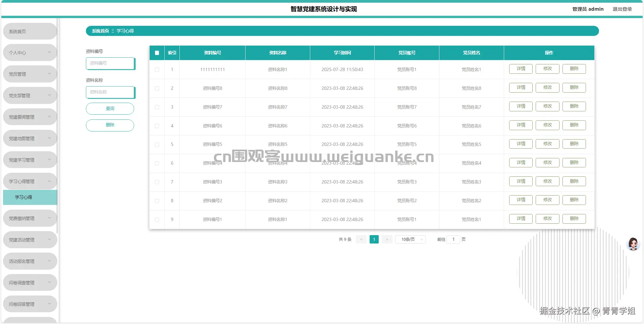
Task: Click the go-to-page number input
Action: click(453, 239)
